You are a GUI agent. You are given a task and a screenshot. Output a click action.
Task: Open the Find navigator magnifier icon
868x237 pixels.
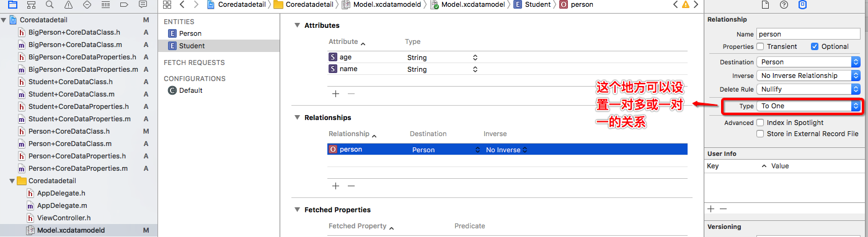(x=50, y=5)
